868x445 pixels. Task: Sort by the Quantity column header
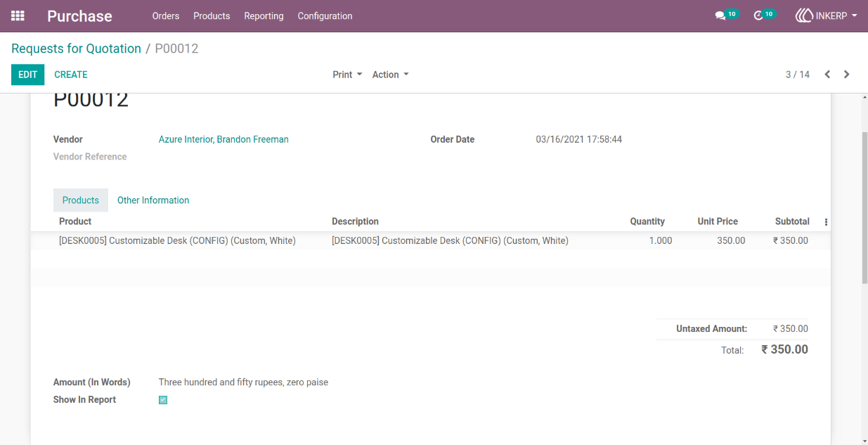tap(647, 221)
